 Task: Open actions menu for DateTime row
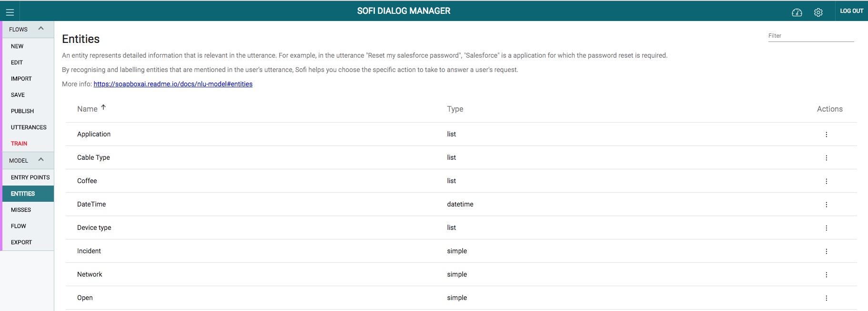826,205
